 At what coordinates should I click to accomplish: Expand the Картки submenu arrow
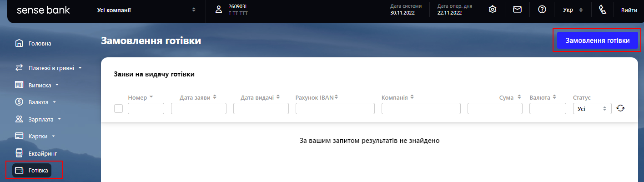pyautogui.click(x=53, y=136)
